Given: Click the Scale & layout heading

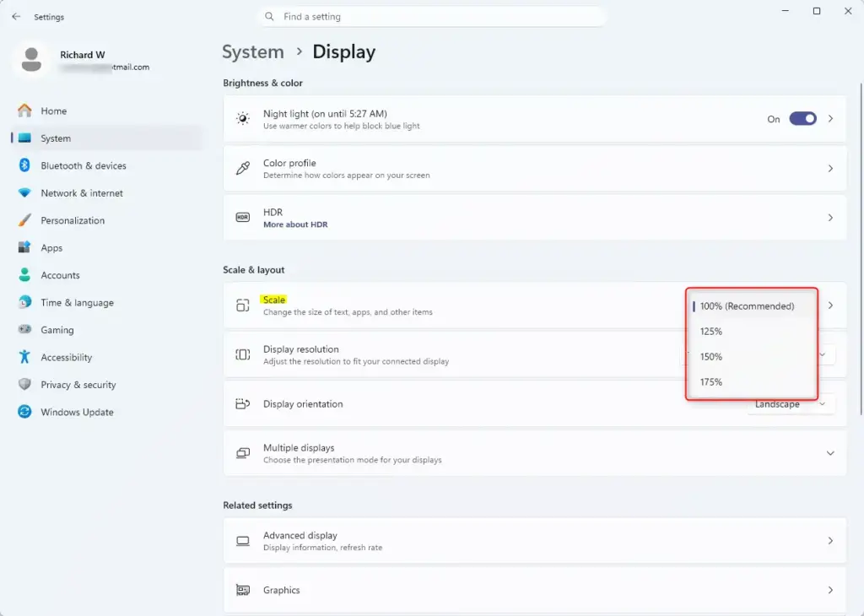Looking at the screenshot, I should (x=253, y=270).
